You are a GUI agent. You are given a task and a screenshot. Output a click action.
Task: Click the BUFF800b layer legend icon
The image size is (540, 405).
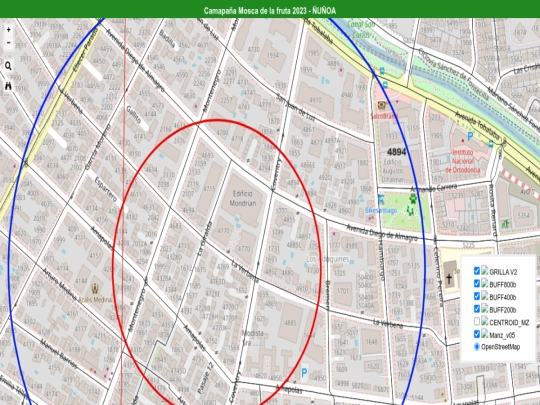click(x=485, y=283)
